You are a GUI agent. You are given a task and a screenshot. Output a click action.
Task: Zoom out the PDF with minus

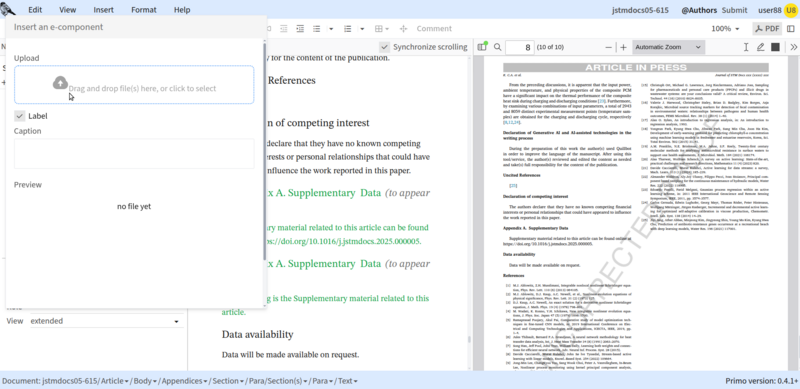point(608,47)
